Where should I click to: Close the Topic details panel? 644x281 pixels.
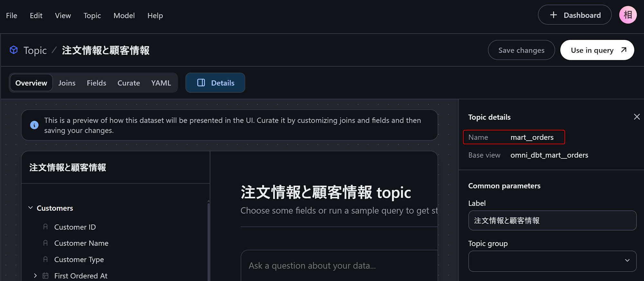click(637, 117)
